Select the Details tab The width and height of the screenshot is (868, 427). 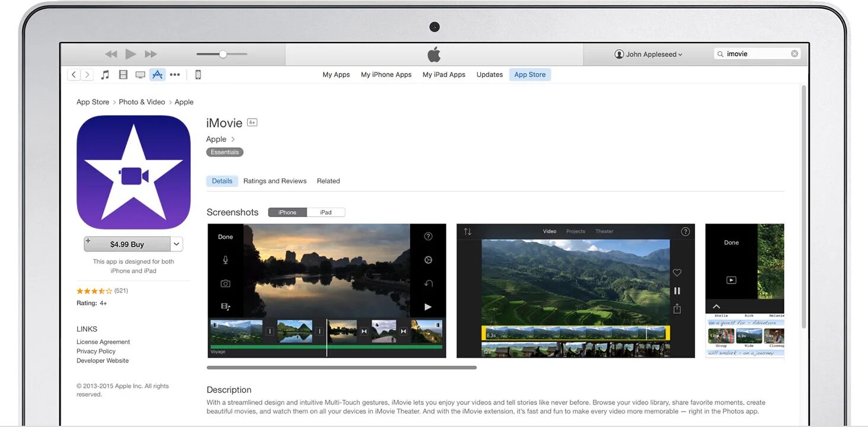[222, 181]
